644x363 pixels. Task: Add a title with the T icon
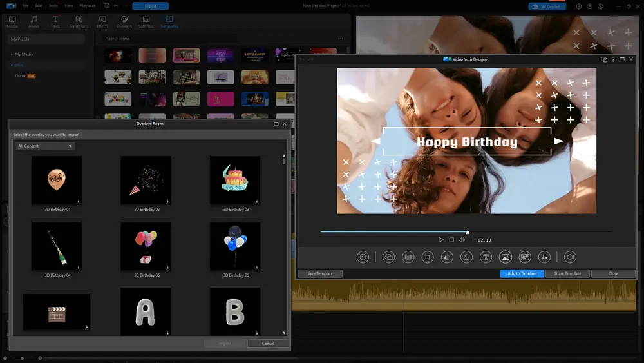[486, 257]
